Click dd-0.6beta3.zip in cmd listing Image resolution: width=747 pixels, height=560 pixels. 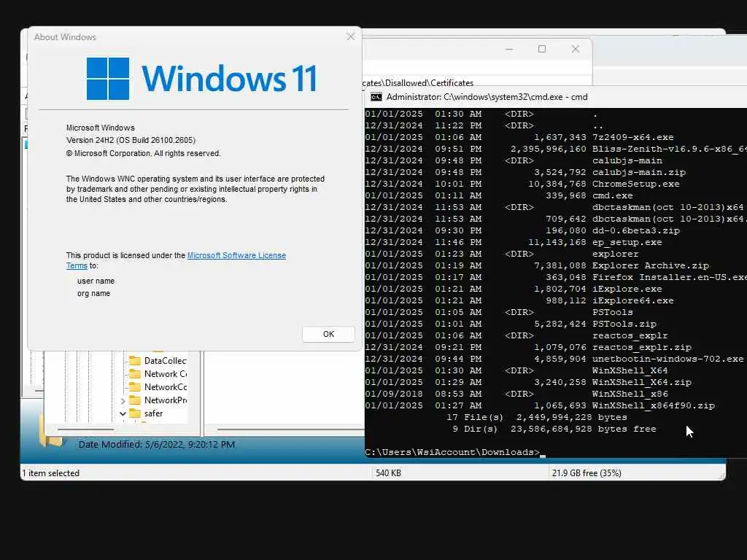click(x=635, y=230)
